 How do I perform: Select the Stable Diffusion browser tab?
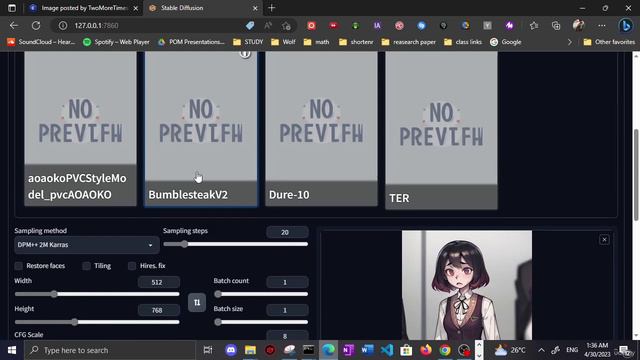click(x=203, y=8)
